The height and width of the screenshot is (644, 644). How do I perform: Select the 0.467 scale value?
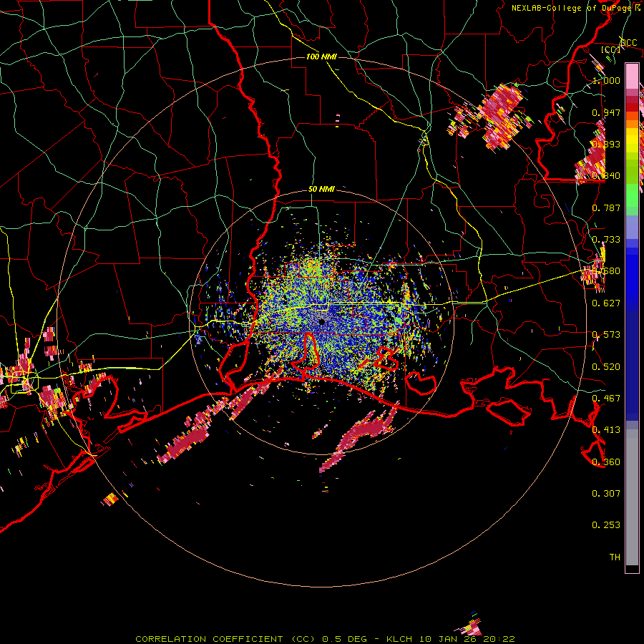[x=606, y=399]
